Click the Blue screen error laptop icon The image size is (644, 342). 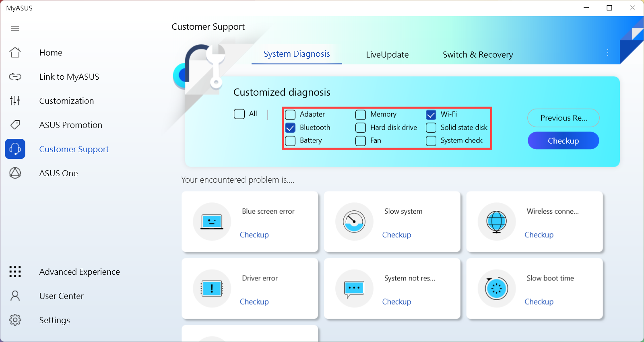(x=212, y=221)
